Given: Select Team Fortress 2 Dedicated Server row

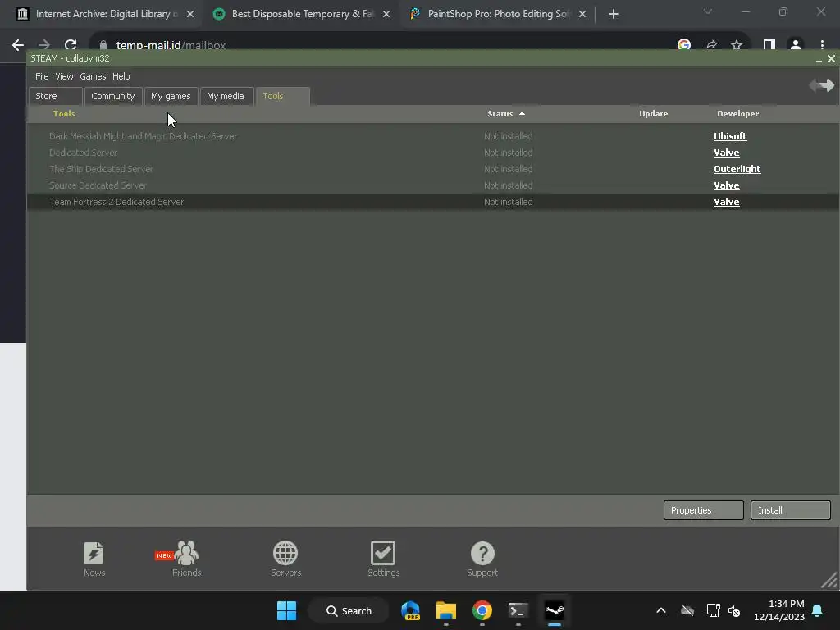Looking at the screenshot, I should (x=433, y=202).
